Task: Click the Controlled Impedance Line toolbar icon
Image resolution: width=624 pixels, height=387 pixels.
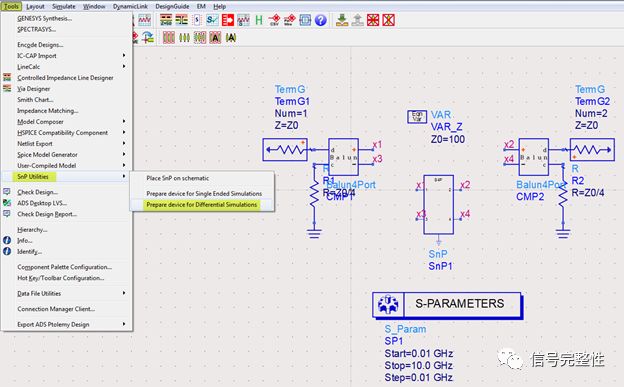Action: [x=166, y=20]
